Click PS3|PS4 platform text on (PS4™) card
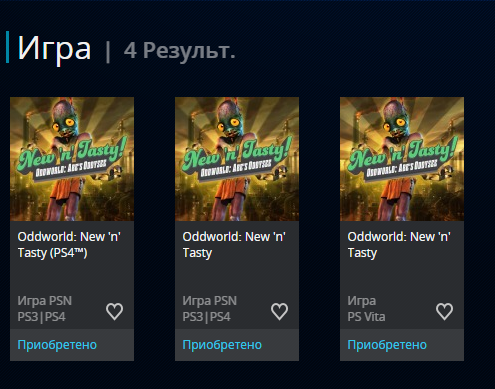The height and width of the screenshot is (389, 495). [41, 317]
